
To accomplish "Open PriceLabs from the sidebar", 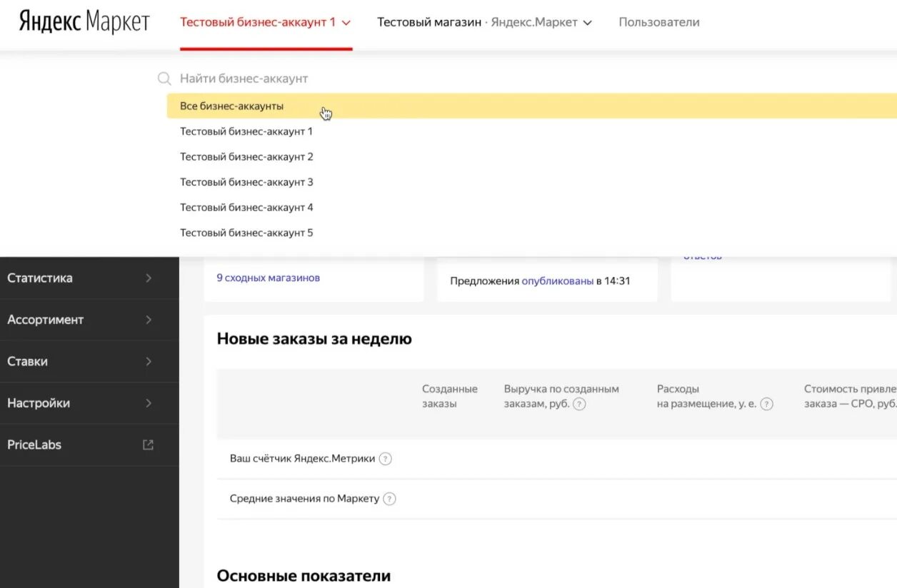I will point(89,445).
